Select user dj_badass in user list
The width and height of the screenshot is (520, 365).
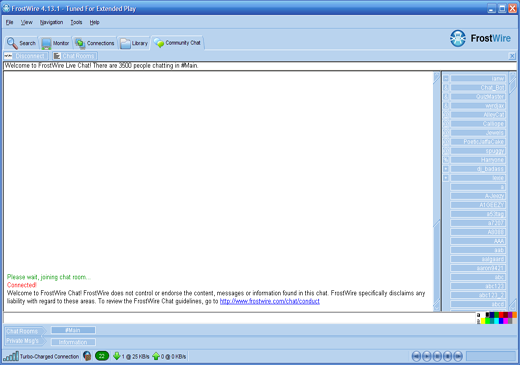tap(478, 169)
